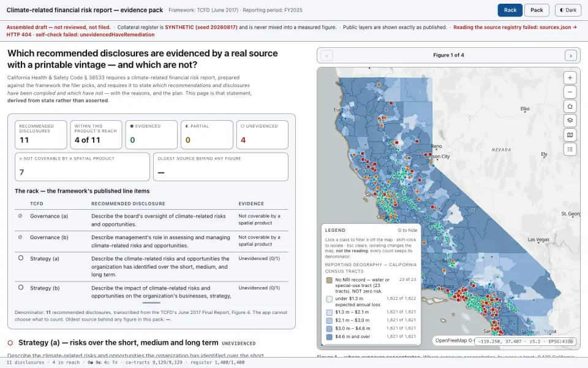Click the SYNTHETIC (seed 20260817) text
588x368 pixels.
click(x=201, y=27)
